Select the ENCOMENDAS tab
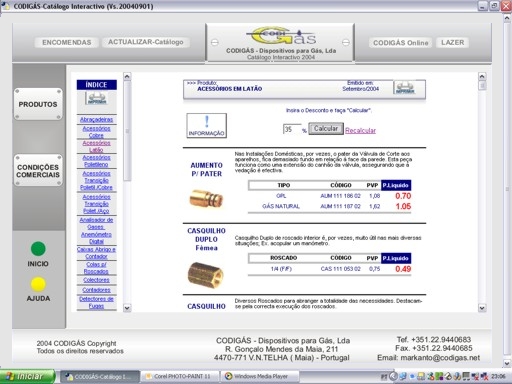 [x=67, y=42]
